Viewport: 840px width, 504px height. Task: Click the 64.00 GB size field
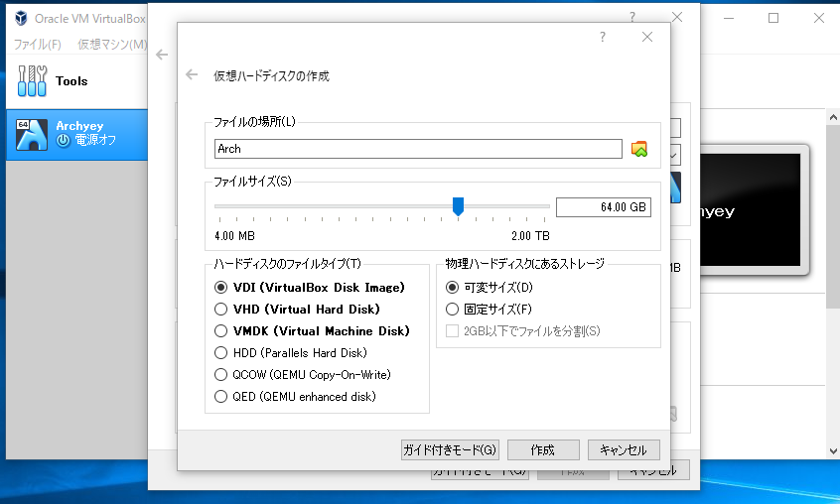pos(604,207)
